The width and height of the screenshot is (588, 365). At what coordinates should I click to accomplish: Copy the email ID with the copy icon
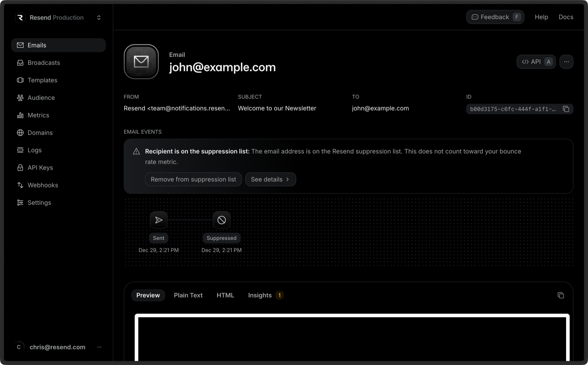pyautogui.click(x=566, y=109)
